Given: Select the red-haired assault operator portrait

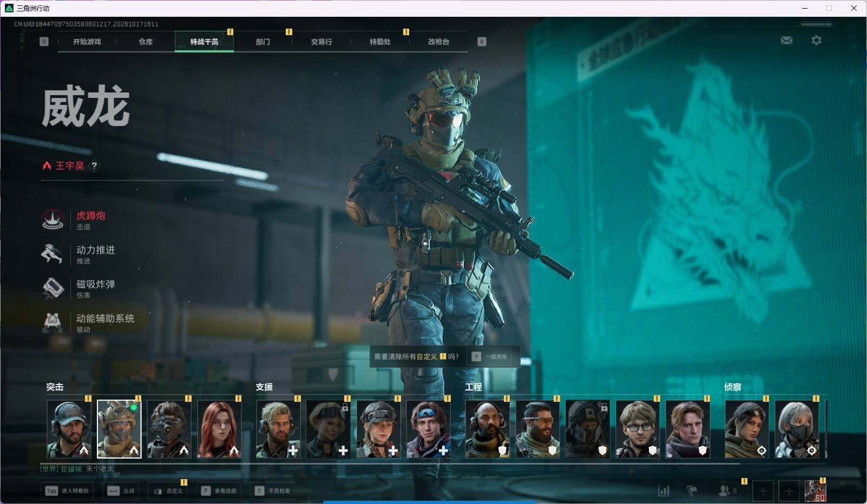Looking at the screenshot, I should 219,429.
